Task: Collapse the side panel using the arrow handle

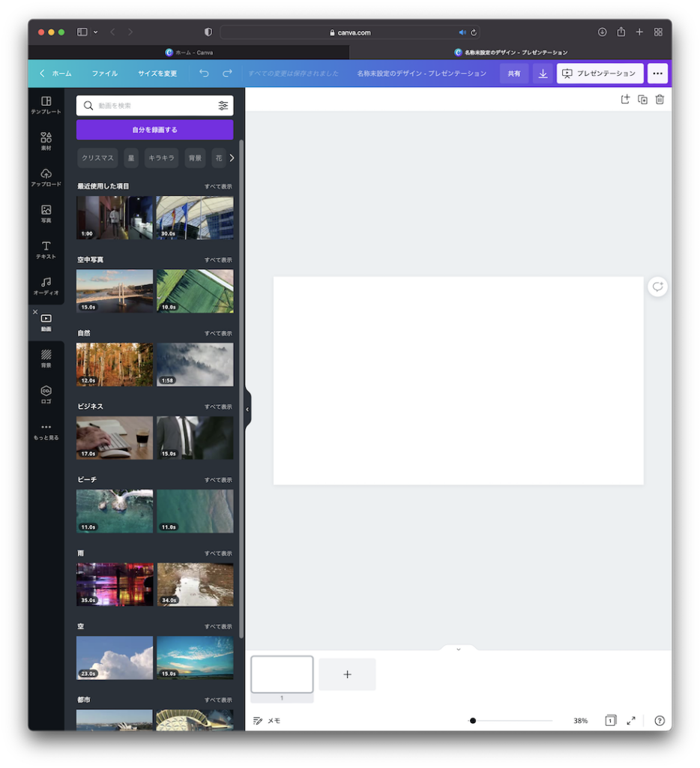Action: click(x=247, y=409)
